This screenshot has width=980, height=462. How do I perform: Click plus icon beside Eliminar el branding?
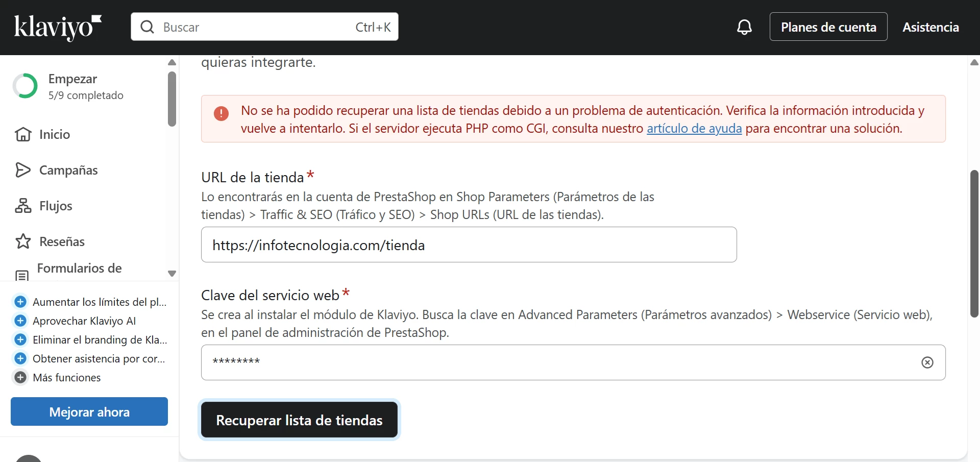(20, 339)
